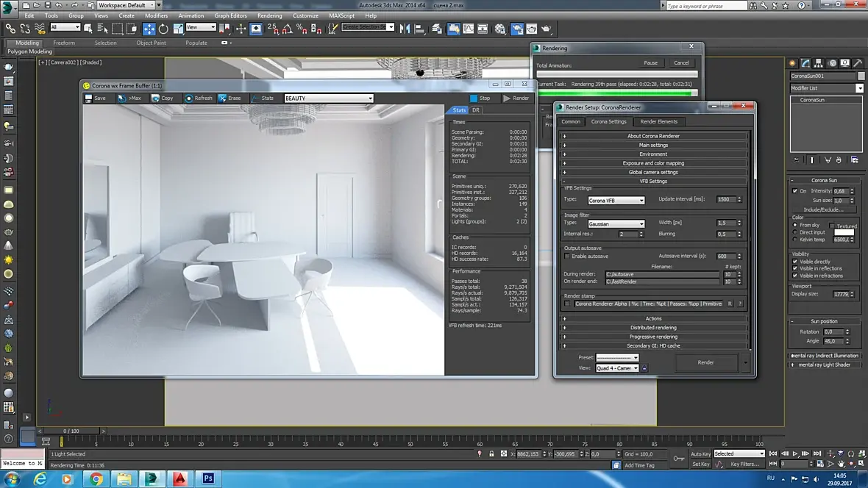Click the white Corona Sun color swatch

pos(844,232)
